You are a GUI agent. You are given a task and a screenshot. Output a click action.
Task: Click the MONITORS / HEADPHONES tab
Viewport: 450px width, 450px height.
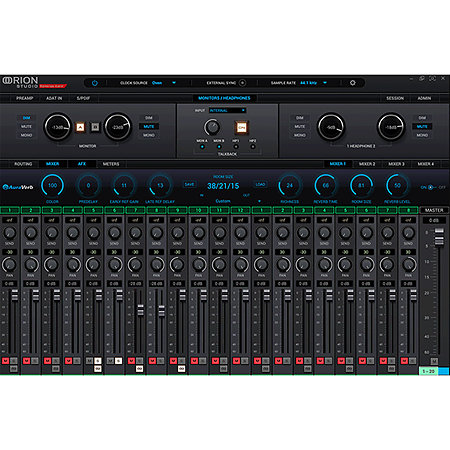point(224,98)
